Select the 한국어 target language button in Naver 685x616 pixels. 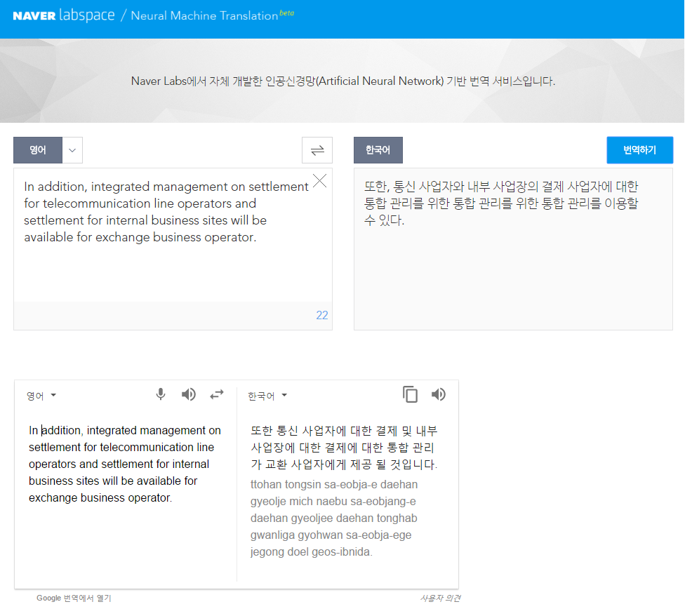click(x=378, y=150)
